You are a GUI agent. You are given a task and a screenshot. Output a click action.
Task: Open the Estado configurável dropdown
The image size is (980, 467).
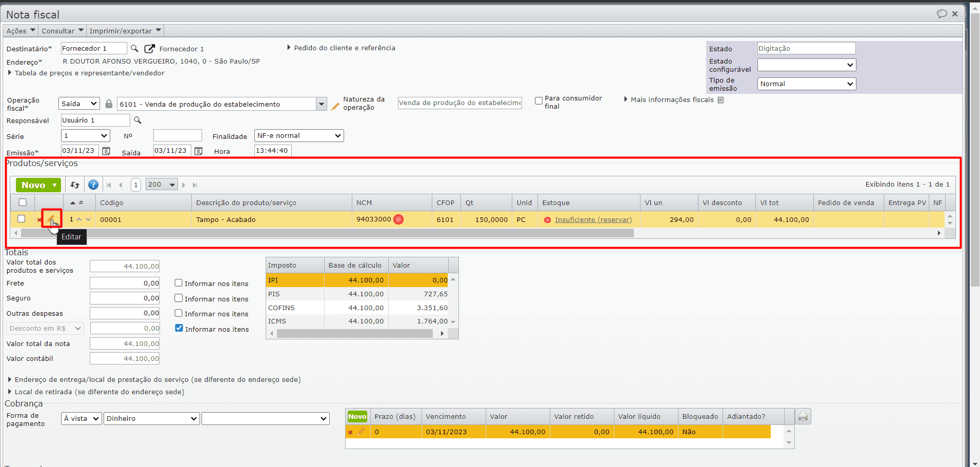point(807,65)
